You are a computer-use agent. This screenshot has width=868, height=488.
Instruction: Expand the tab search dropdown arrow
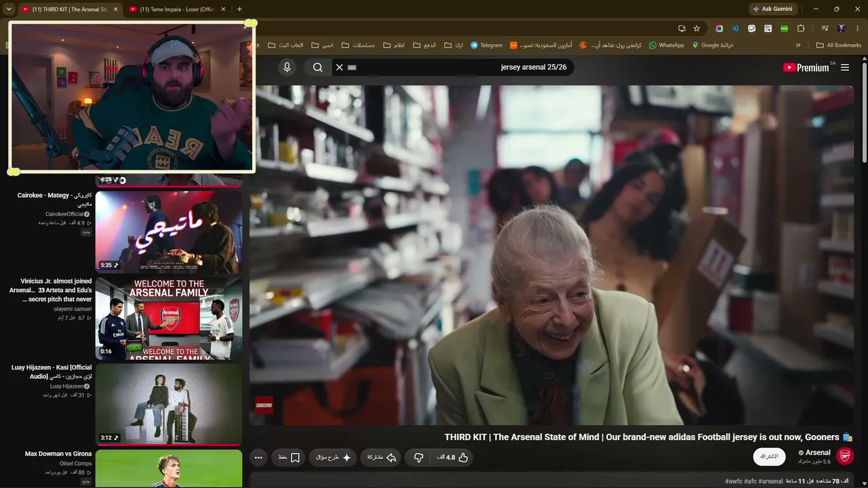click(x=8, y=9)
